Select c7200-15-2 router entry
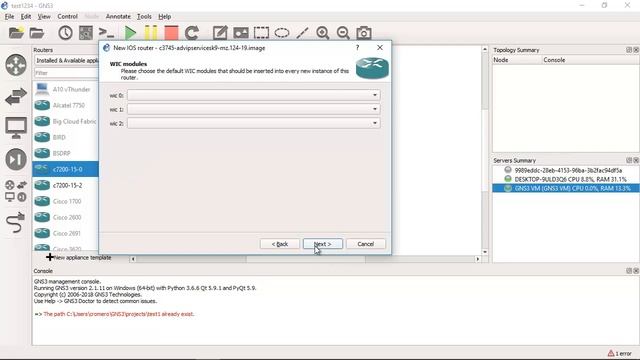640x360 pixels. pyautogui.click(x=65, y=185)
